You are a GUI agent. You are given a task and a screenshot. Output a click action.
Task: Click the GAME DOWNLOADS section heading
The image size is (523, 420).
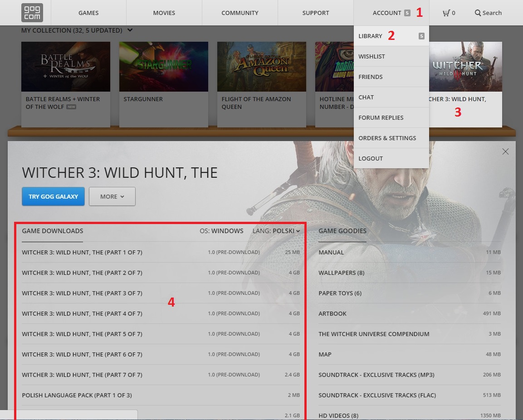pos(53,231)
